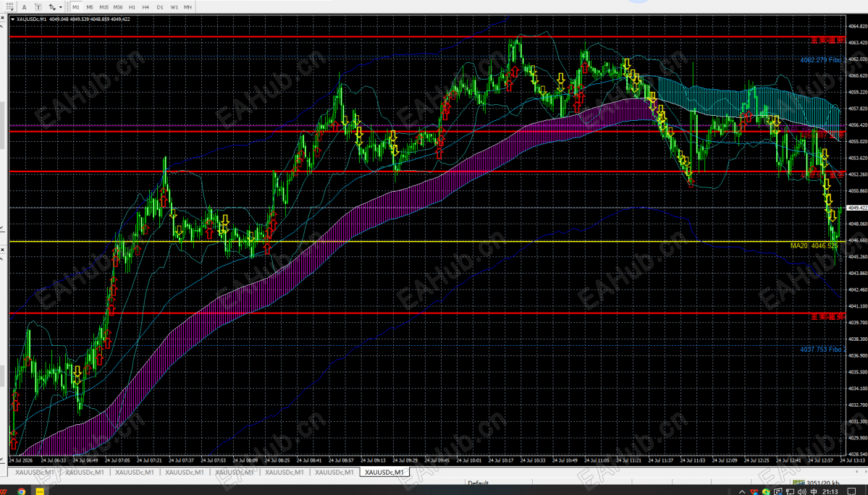Click the '3051/20 kb' connection status
868x495 pixels.
coord(822,483)
